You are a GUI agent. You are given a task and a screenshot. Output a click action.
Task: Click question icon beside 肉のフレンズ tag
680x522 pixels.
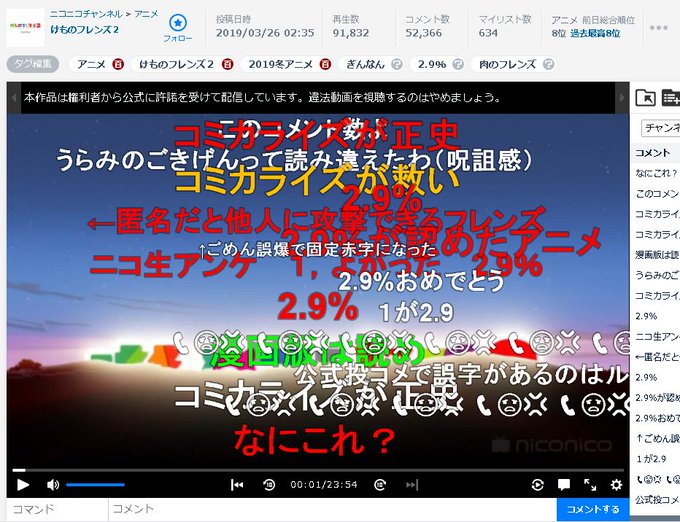549,65
